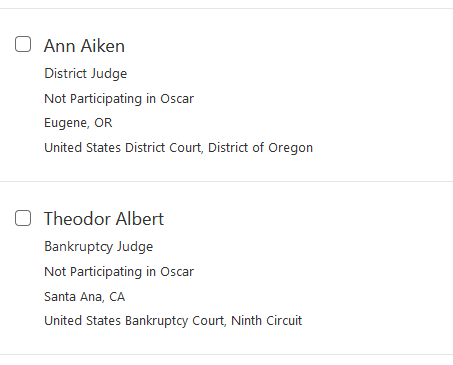The image size is (453, 365).
Task: Click the District Judge title text
Action: tap(86, 74)
